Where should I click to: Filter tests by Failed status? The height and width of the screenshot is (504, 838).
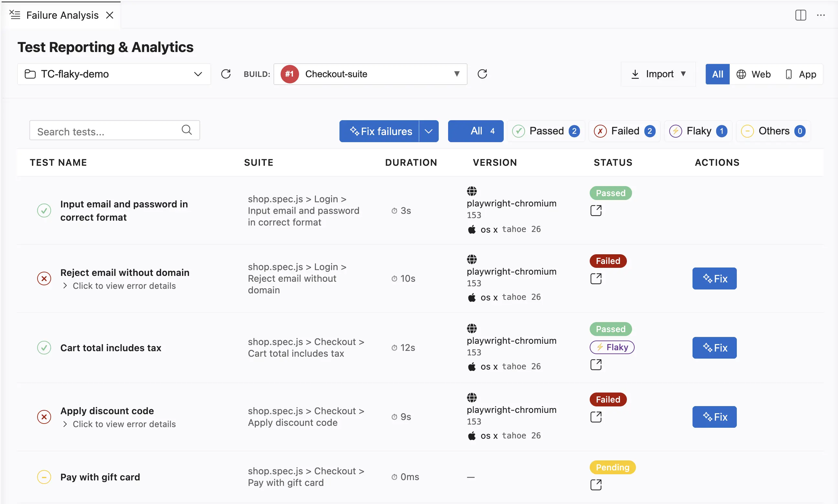tap(624, 131)
